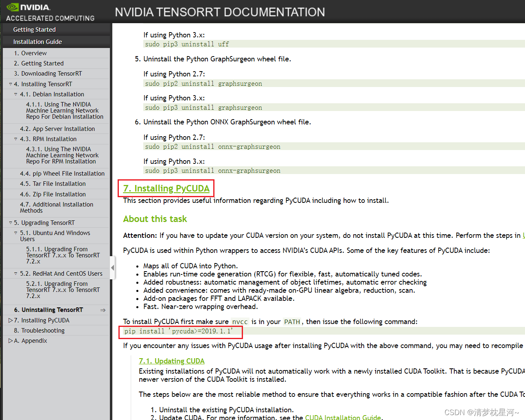Open 4.4. pip Wheel File Installation
This screenshot has width=525, height=420.
point(62,174)
